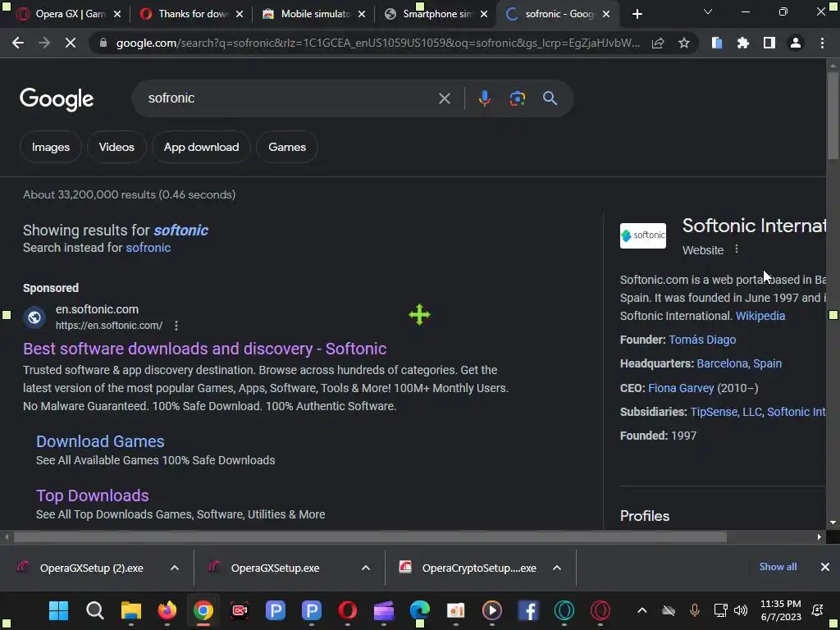The height and width of the screenshot is (630, 840).
Task: Start voice search with microphone icon
Action: pyautogui.click(x=484, y=98)
